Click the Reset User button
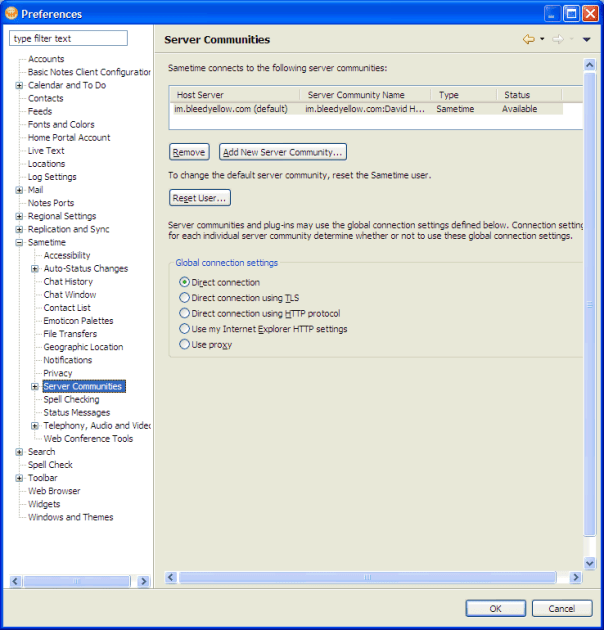The width and height of the screenshot is (604, 630). pyautogui.click(x=199, y=198)
